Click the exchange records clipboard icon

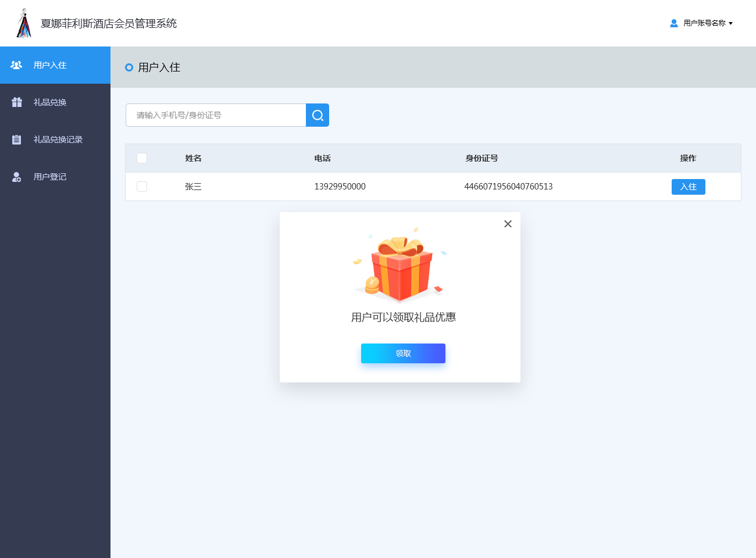coord(17,139)
